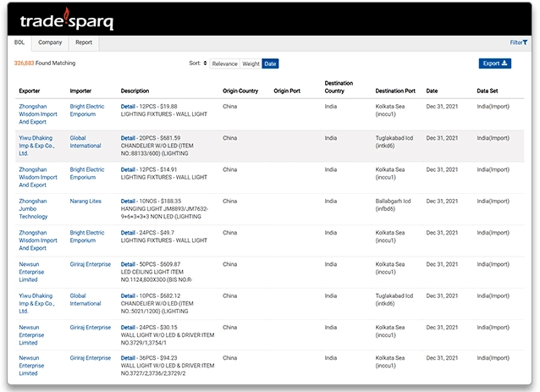Open Global International in $682.12 row
The image size is (540, 392).
(85, 300)
